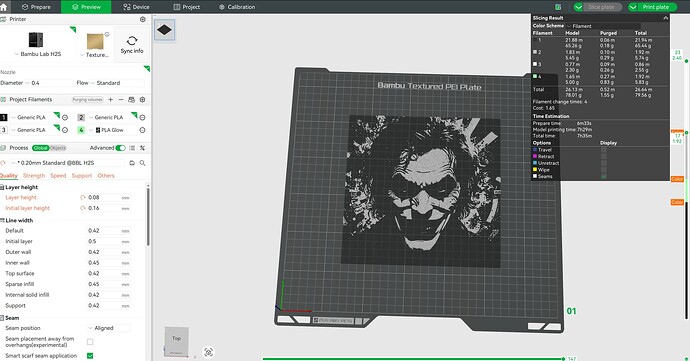Open the Support settings tab
The height and width of the screenshot is (361, 690).
[x=82, y=176]
